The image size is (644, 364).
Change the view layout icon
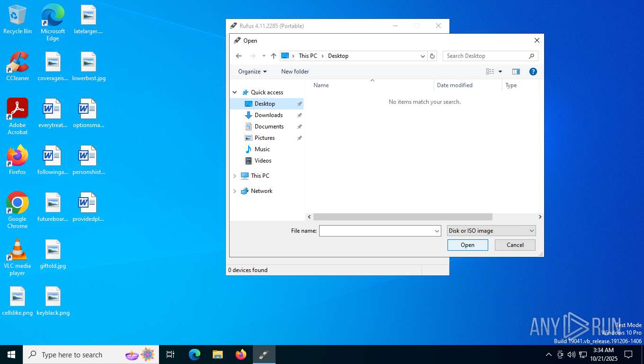pyautogui.click(x=490, y=72)
